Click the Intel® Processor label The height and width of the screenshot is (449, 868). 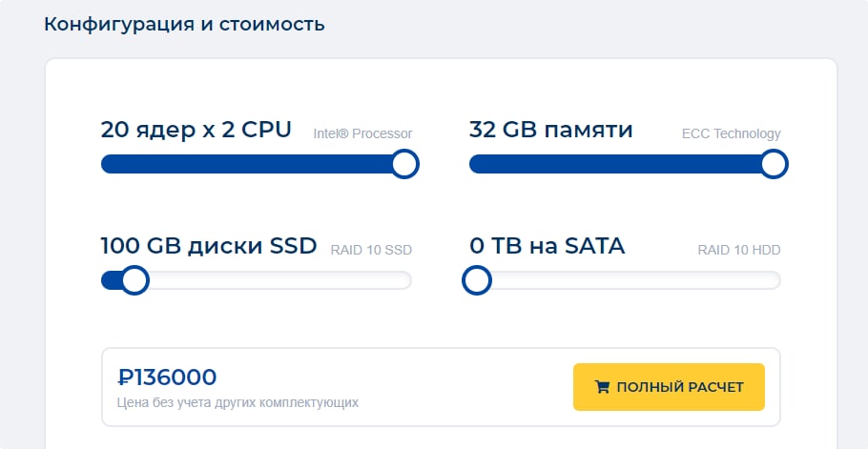362,133
